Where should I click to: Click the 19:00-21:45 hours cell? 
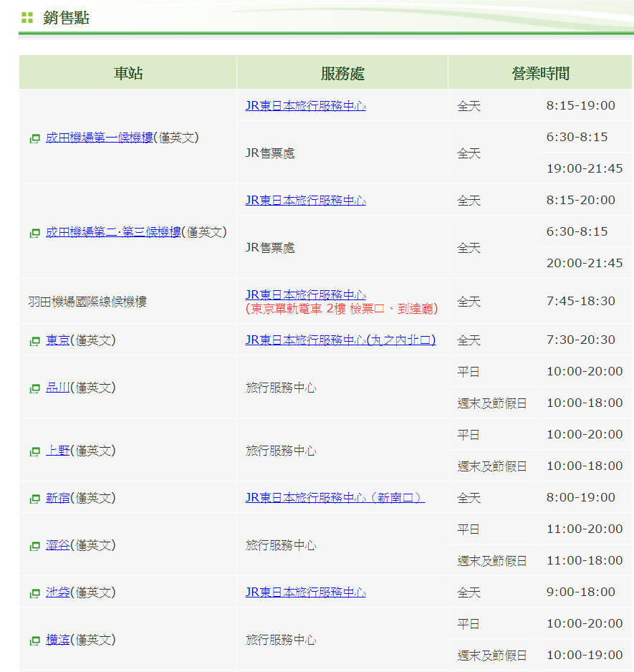coord(585,168)
